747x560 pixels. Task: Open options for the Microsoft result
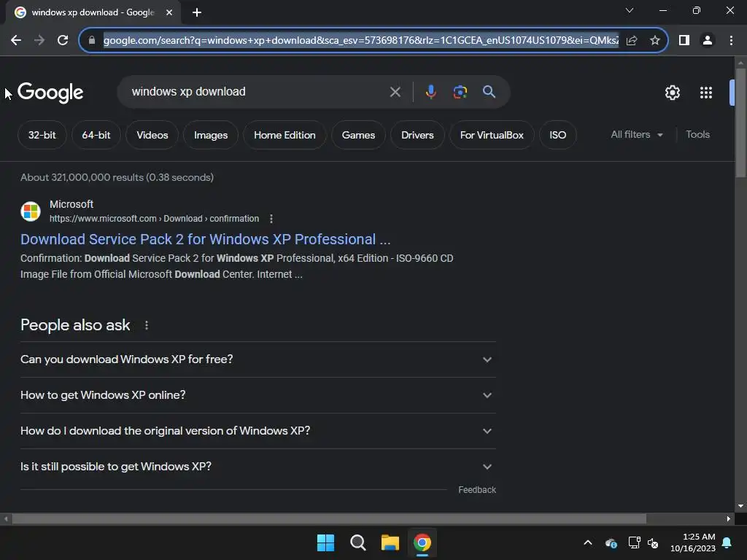271,219
